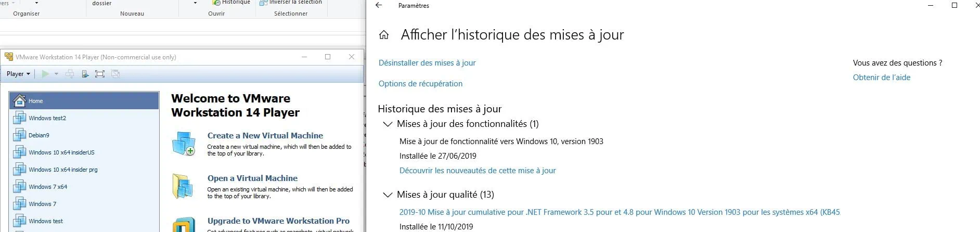The image size is (980, 232).
Task: Click Obtenir de l'aide link
Action: [881, 78]
